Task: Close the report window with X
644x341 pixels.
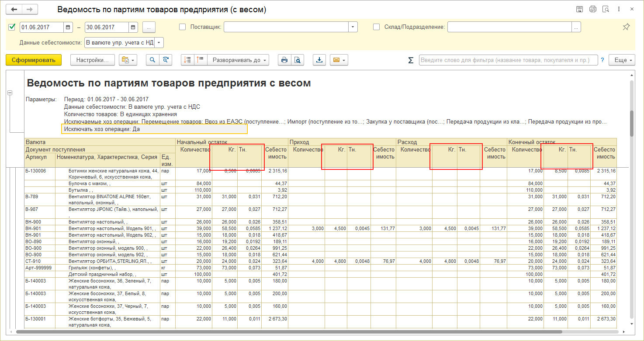Action: 632,9
